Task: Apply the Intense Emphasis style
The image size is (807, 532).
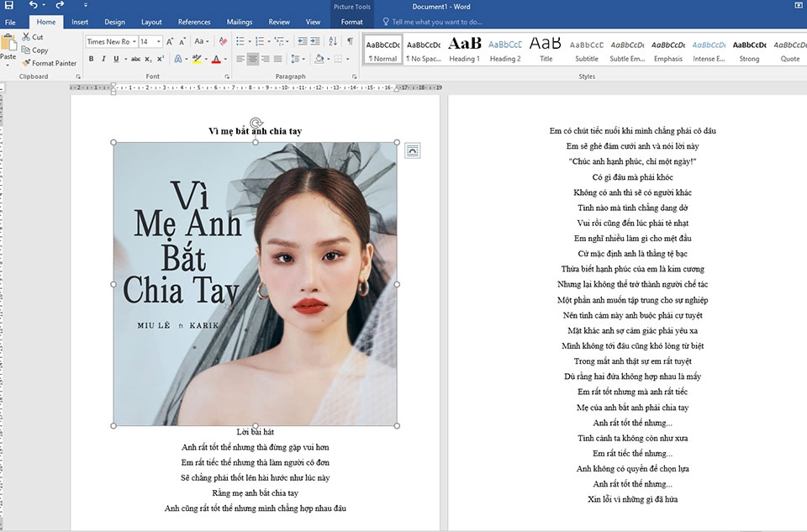Action: point(709,50)
